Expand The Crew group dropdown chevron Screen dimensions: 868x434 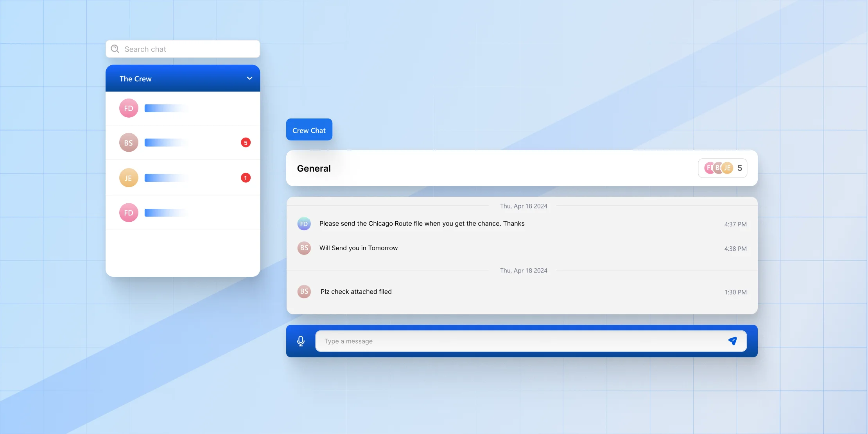[249, 78]
